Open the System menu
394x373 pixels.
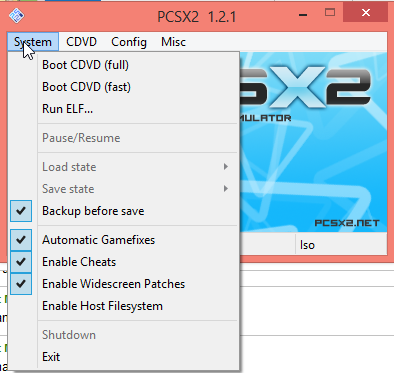point(33,42)
